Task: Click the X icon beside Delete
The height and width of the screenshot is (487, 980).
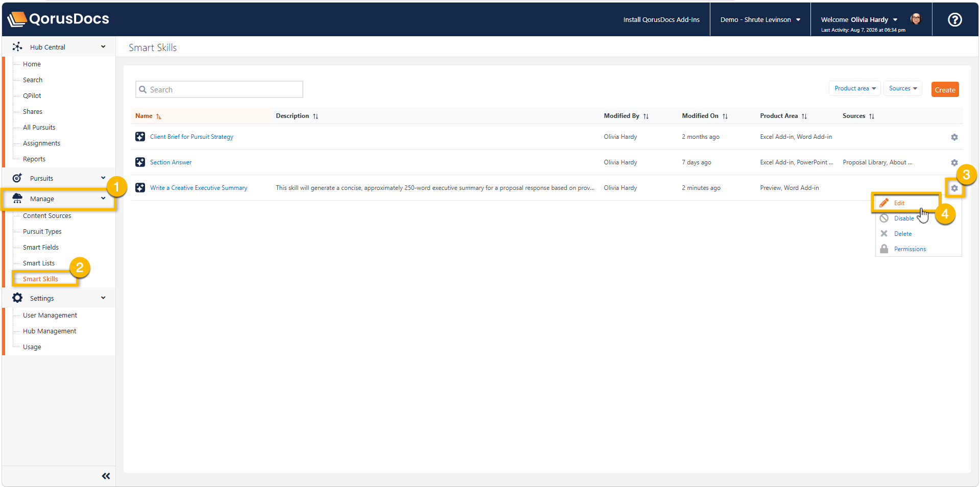Action: [x=884, y=233]
